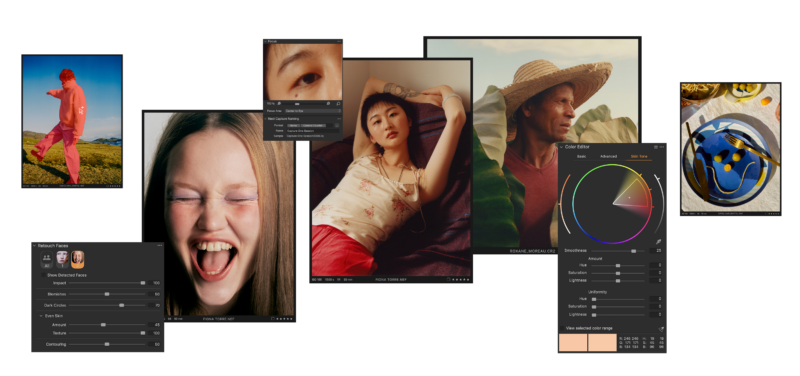This screenshot has width=800, height=376.
Task: Click the zoom-out magnifier in Focus panel
Action: point(280,104)
